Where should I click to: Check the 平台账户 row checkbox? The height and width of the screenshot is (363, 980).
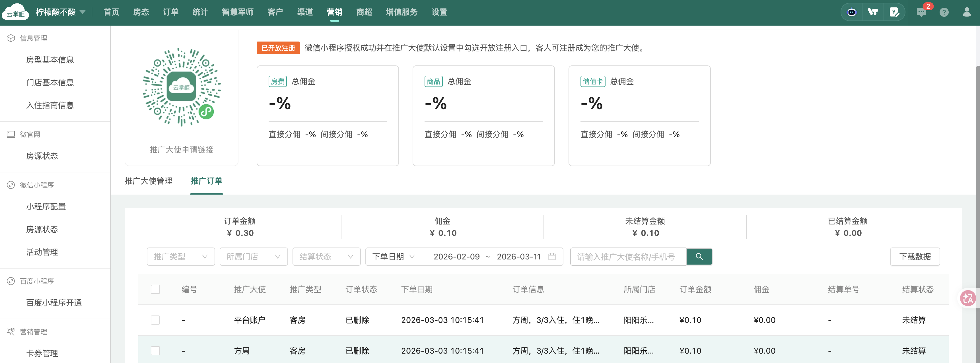click(x=155, y=320)
